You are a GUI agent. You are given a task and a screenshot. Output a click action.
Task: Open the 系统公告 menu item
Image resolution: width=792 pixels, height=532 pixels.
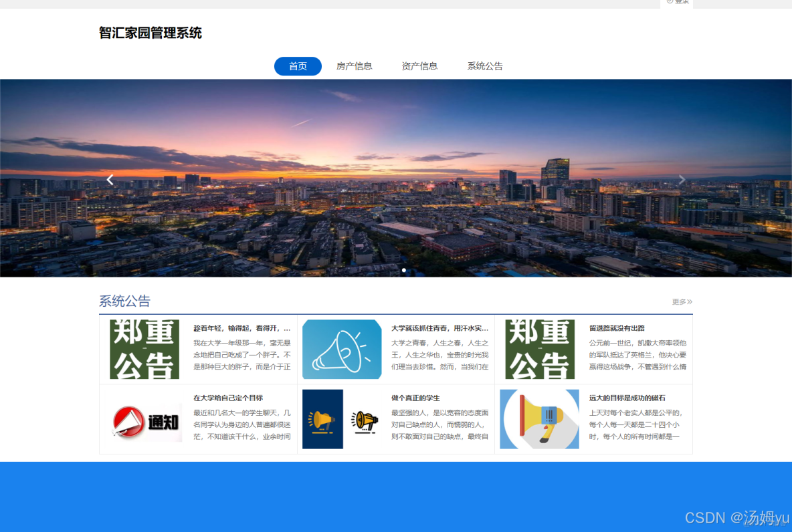(485, 65)
